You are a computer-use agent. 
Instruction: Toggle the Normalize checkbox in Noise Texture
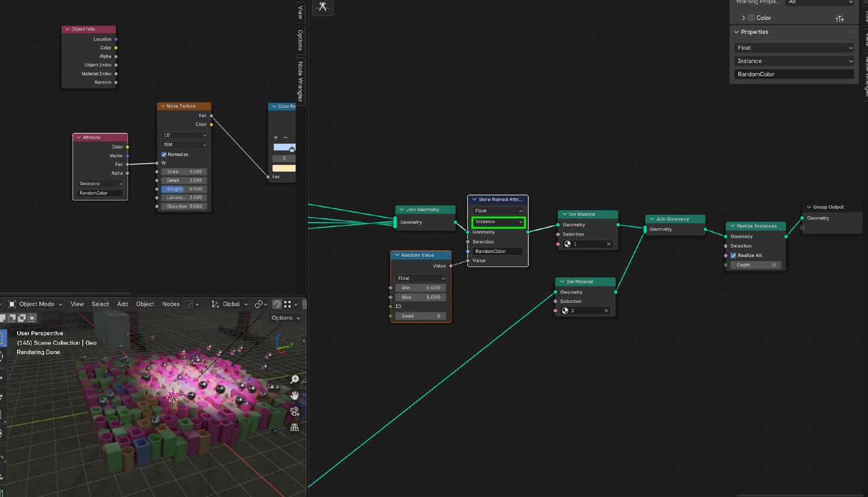click(x=163, y=155)
